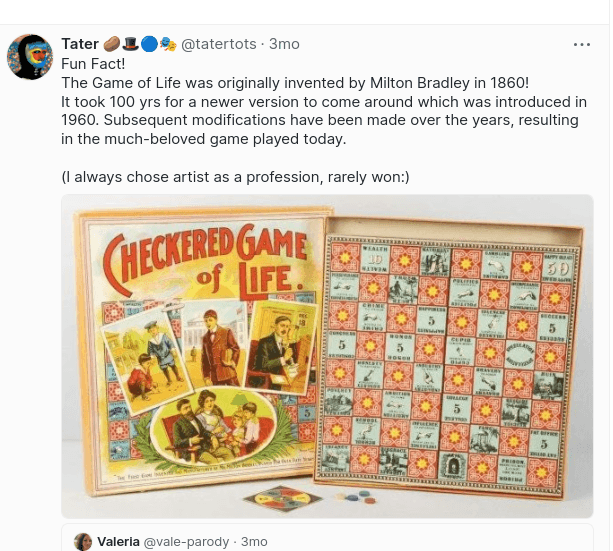The width and height of the screenshot is (613, 551).
Task: Click the game tokens pictured beside the spinner
Action: click(x=356, y=497)
